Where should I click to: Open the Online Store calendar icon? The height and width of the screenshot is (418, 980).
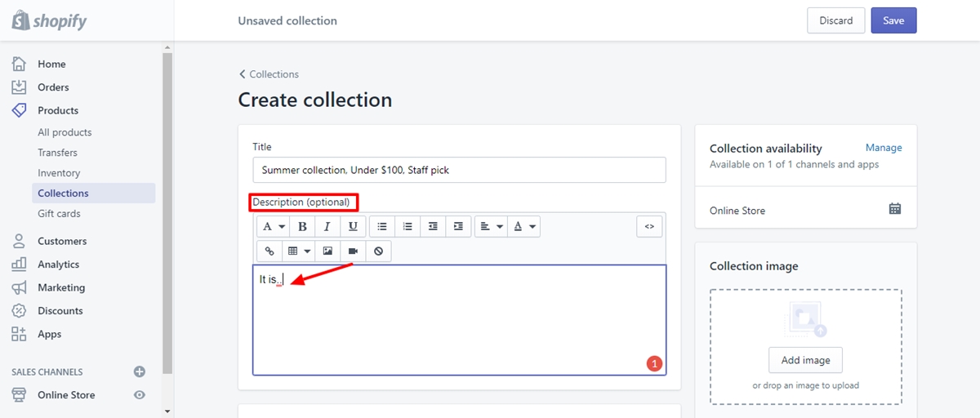click(895, 209)
